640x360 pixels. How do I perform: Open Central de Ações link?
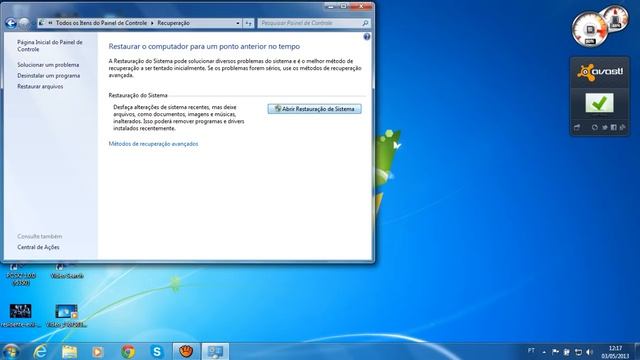tap(38, 247)
